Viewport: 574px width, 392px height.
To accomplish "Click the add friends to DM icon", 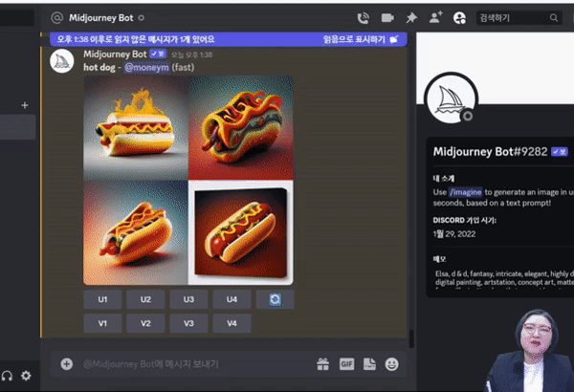I will pyautogui.click(x=436, y=17).
